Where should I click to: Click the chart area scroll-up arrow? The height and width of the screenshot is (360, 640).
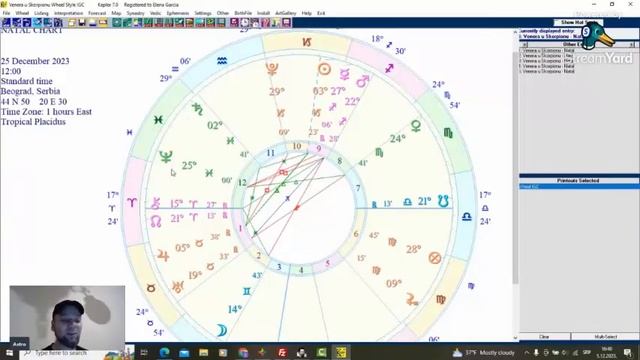(515, 31)
